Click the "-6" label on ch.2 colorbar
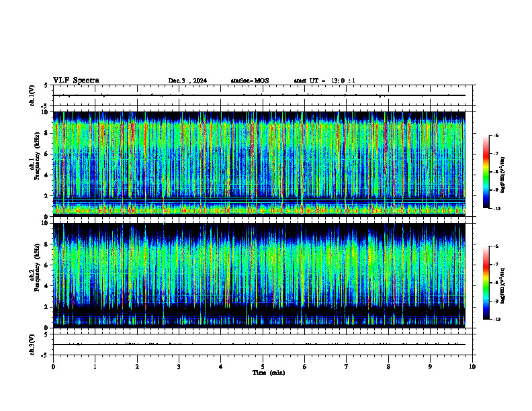Image resolution: width=532 pixels, height=411 pixels. tap(496, 246)
